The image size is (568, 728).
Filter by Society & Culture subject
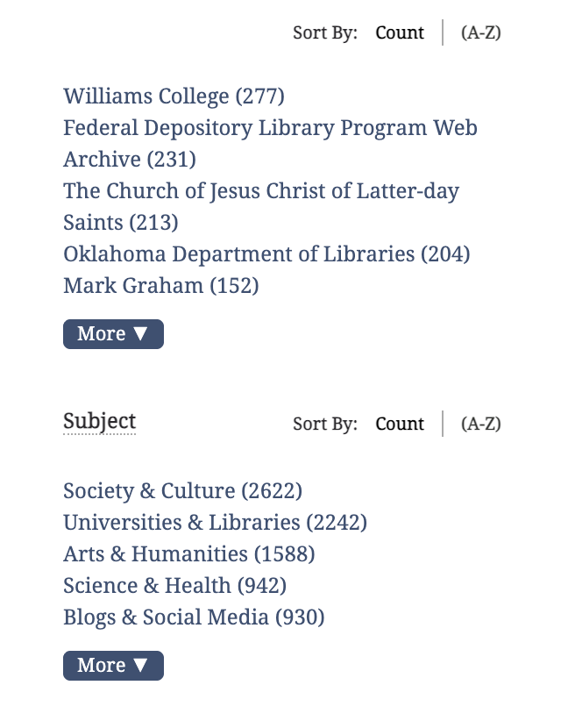pyautogui.click(x=182, y=491)
